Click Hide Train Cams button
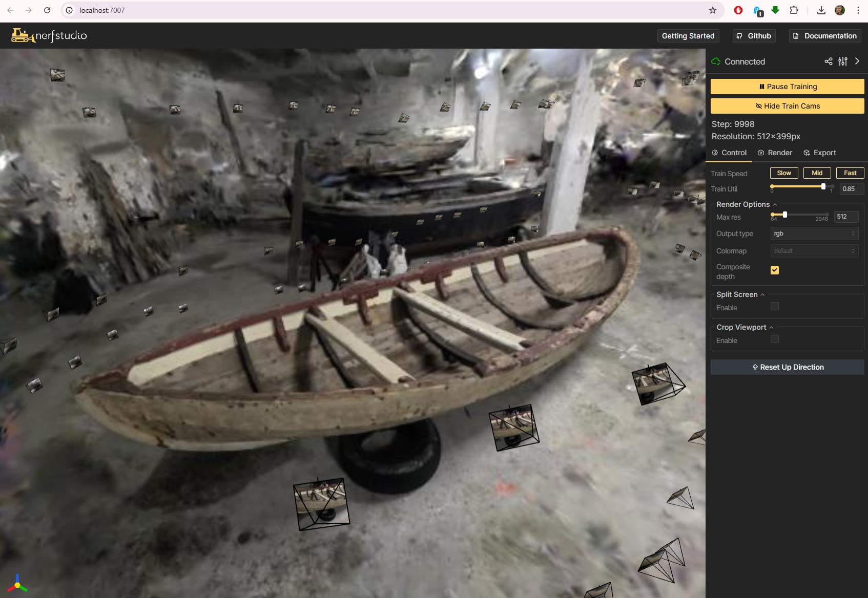Image resolution: width=868 pixels, height=598 pixels. point(787,106)
